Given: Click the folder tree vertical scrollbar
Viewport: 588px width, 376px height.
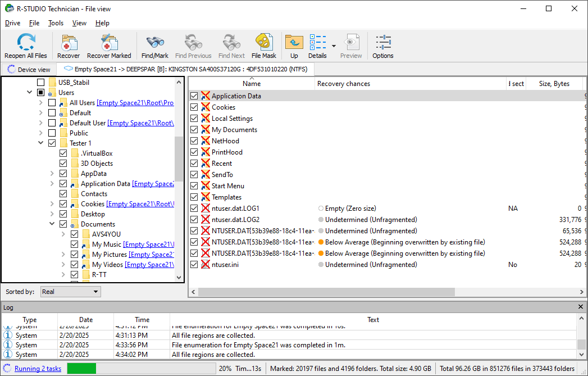Looking at the screenshot, I should tap(179, 159).
